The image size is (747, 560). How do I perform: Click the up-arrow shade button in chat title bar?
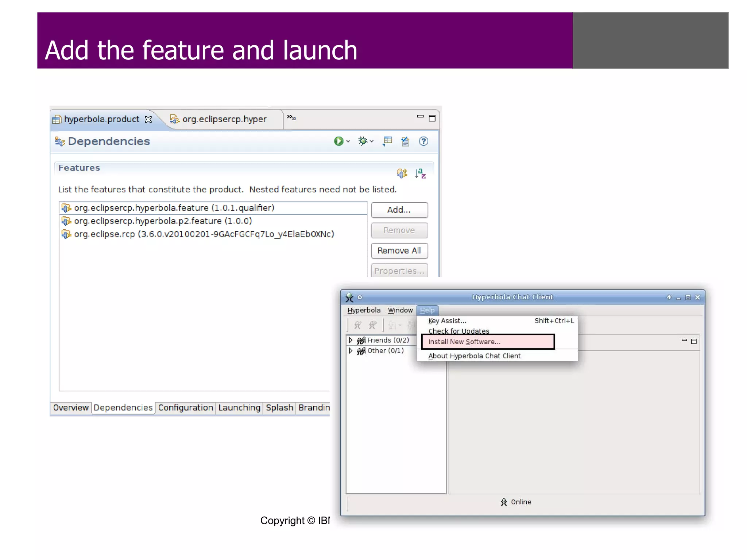pos(669,297)
